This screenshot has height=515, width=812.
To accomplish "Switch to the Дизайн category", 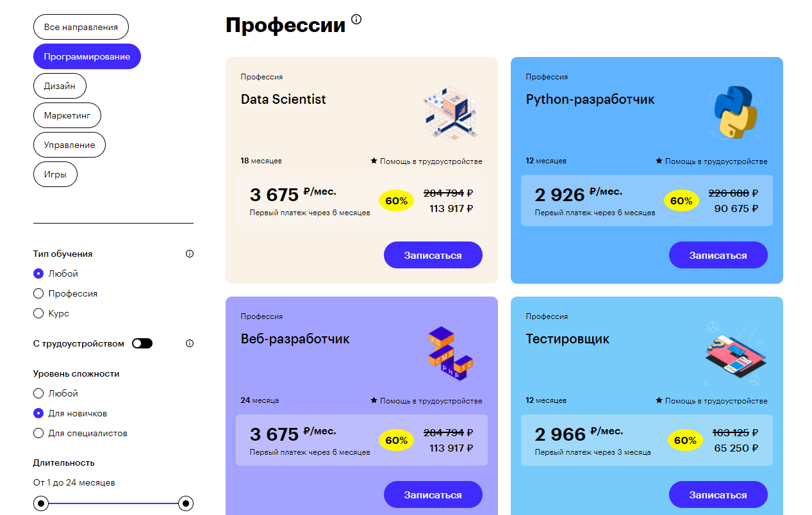I will [x=60, y=86].
